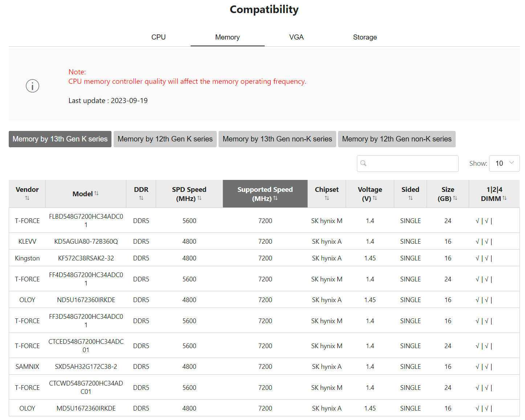Click model FF3D548G7200HC34ADC01
The width and height of the screenshot is (525, 420).
pos(86,321)
